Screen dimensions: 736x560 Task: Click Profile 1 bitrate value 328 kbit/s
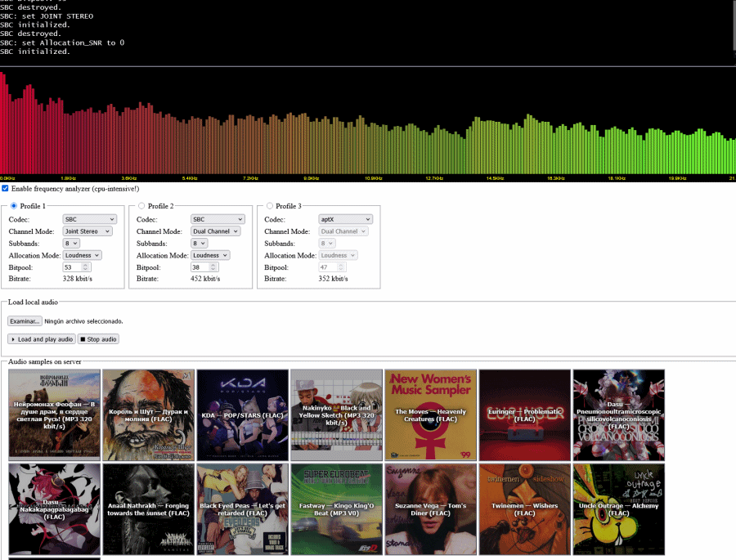(78, 279)
